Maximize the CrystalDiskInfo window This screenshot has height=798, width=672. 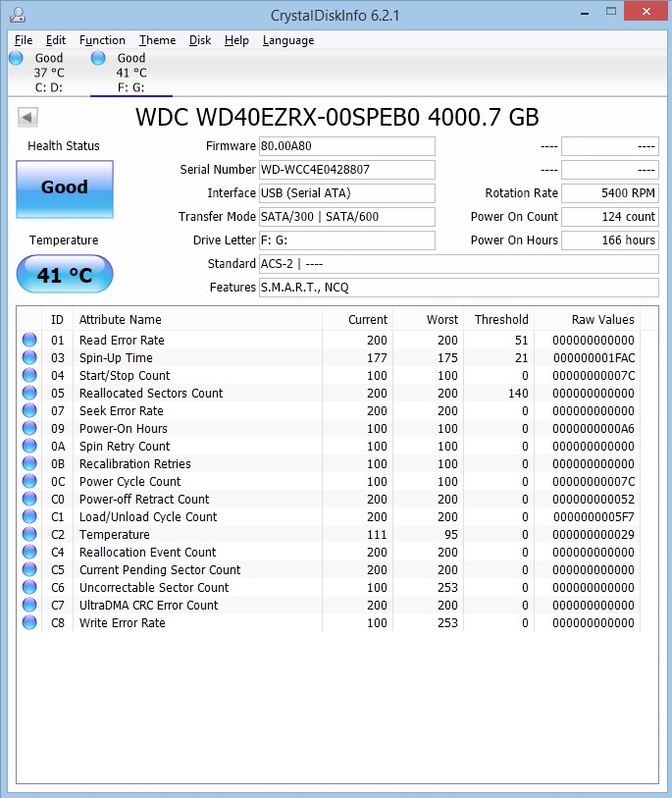pos(611,11)
